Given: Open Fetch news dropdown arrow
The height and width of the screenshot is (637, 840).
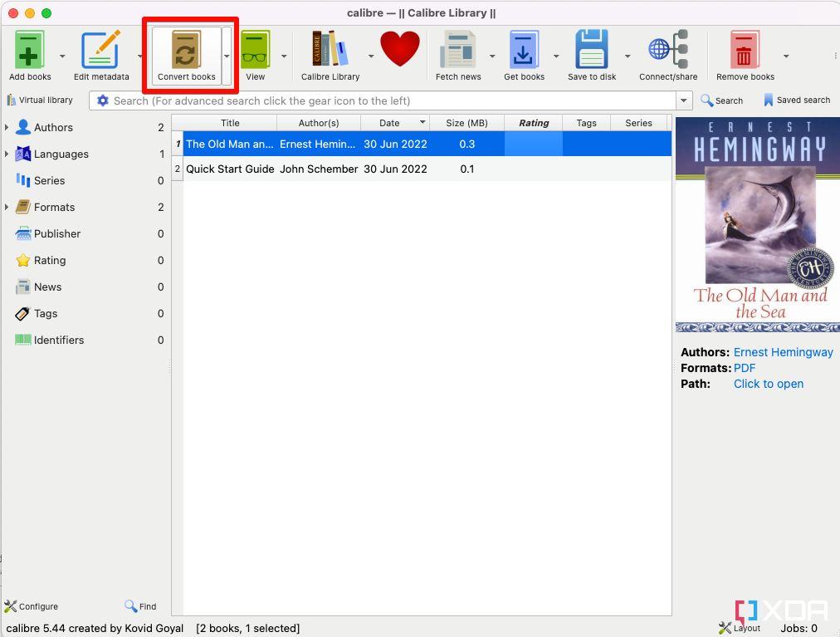Looking at the screenshot, I should click(x=491, y=56).
